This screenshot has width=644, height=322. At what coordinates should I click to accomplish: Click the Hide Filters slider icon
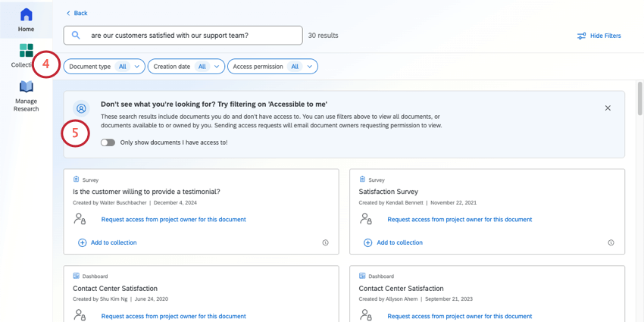(x=581, y=36)
